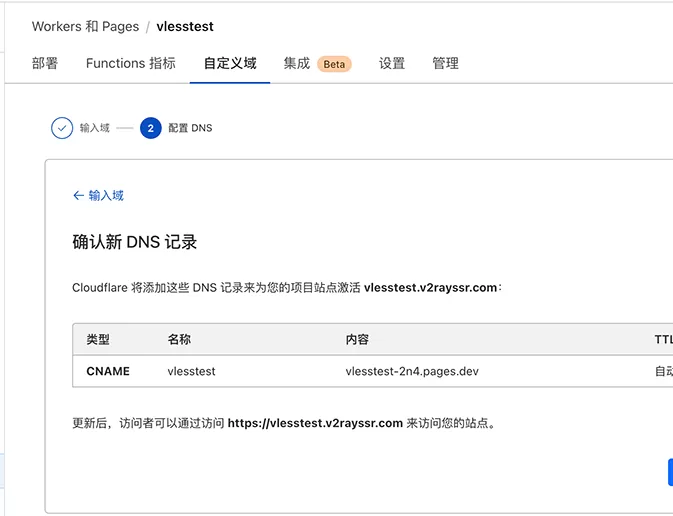Image resolution: width=673 pixels, height=516 pixels.
Task: Open the Workers 和 Pages breadcrumb link
Action: coord(85,27)
